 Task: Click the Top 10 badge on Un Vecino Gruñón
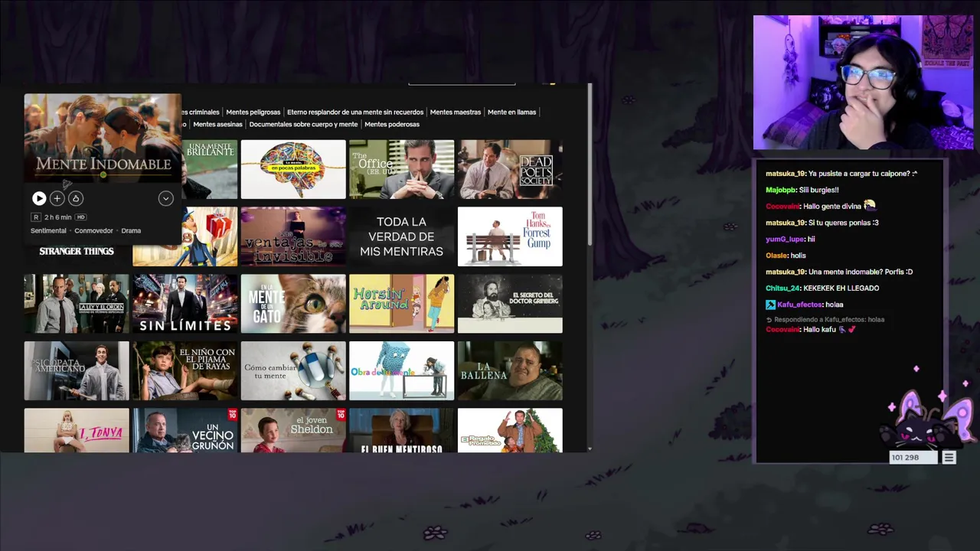(x=232, y=414)
